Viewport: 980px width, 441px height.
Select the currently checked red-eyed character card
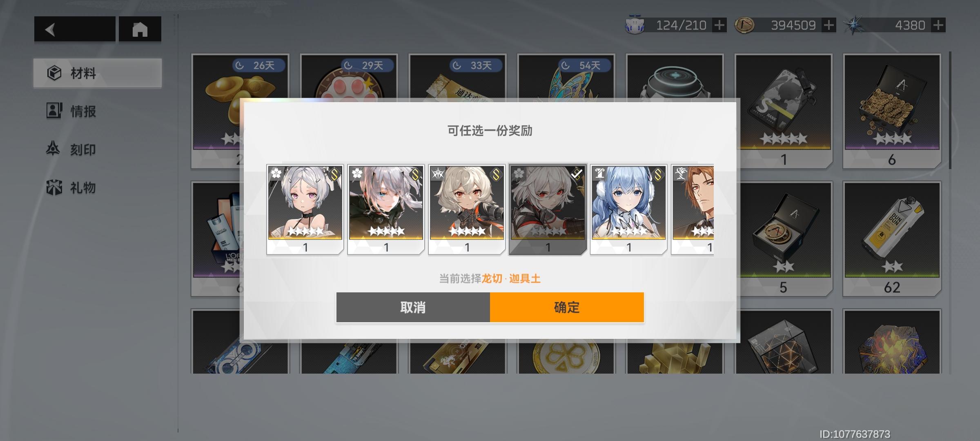548,209
